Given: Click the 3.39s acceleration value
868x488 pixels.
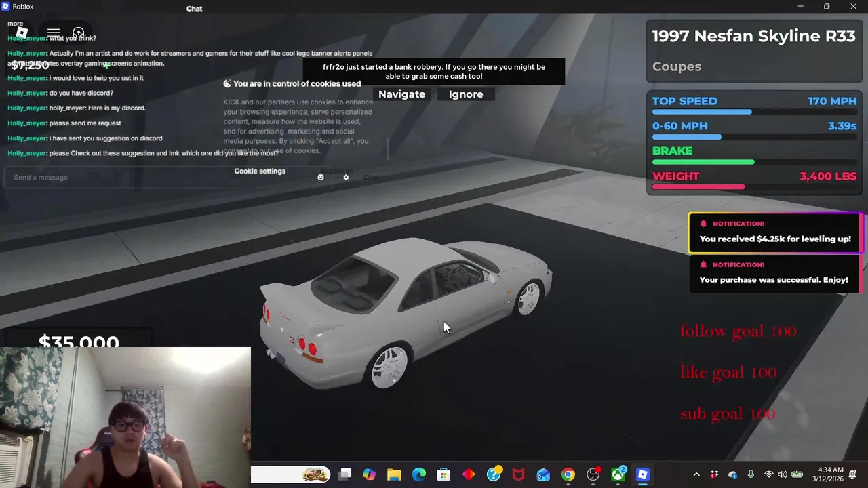Looking at the screenshot, I should click(842, 126).
